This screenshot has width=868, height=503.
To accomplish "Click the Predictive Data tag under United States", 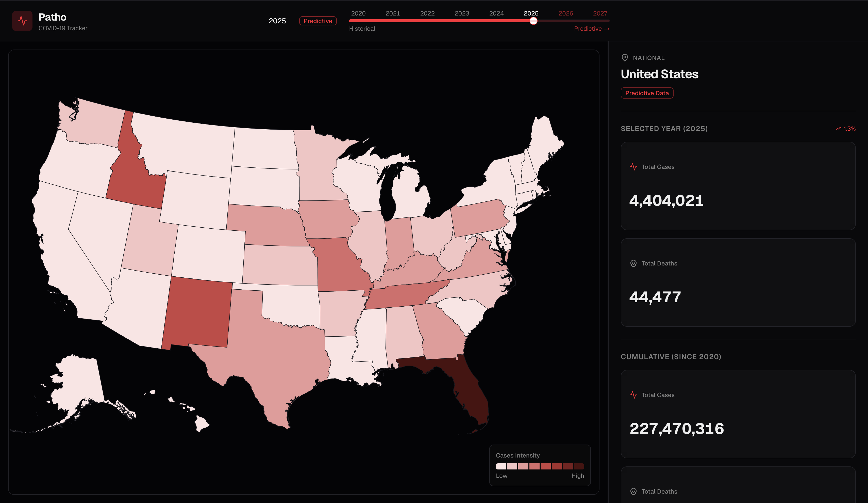I will click(x=646, y=93).
